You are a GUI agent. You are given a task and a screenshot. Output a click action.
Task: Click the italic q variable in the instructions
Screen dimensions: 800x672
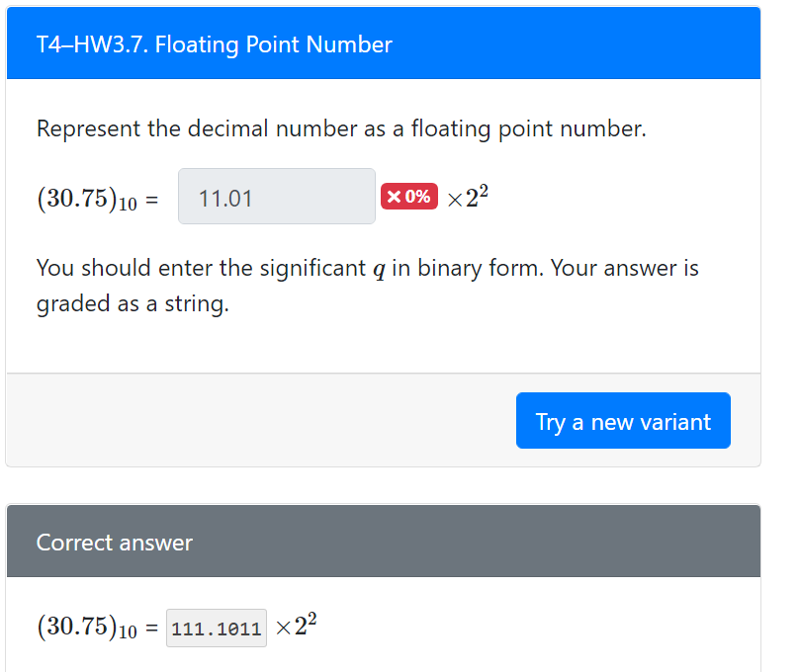pos(379,269)
